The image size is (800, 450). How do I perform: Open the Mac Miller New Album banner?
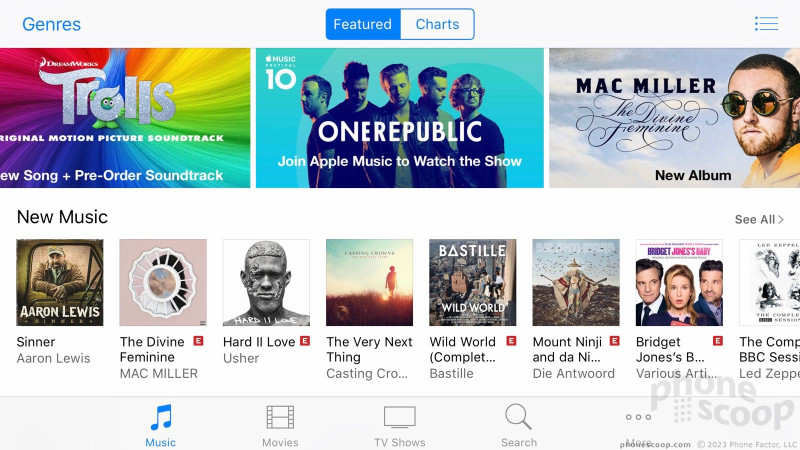[674, 118]
